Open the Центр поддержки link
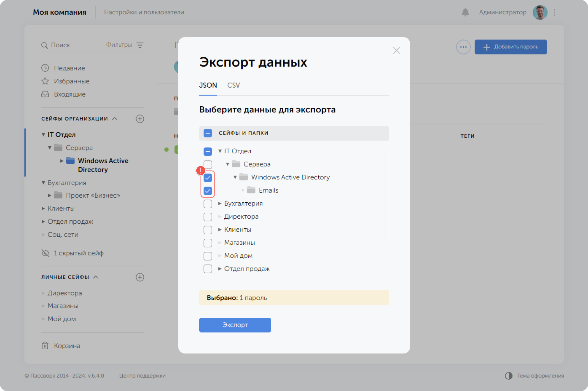This screenshot has width=588, height=391. [x=142, y=376]
